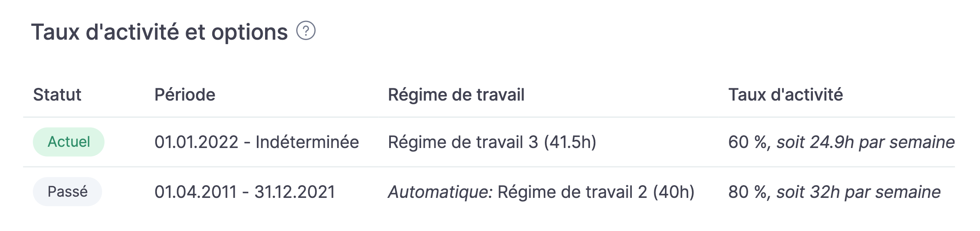Viewport: 980px width, 231px height.
Task: Select the Régime de travail column header
Action: (456, 95)
